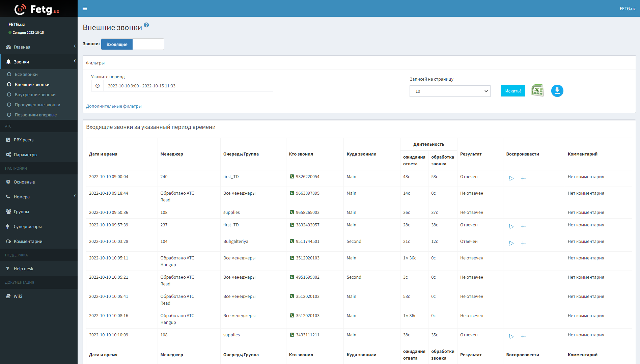Screen dimensions: 640x364
Task: Click the clock icon of period field
Action: 98,86
